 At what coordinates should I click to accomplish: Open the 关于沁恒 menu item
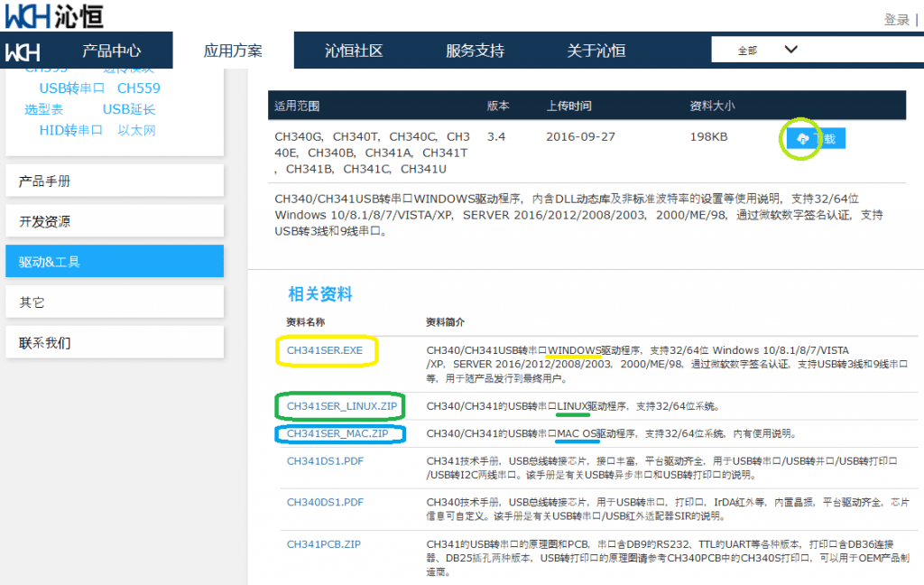click(x=596, y=51)
